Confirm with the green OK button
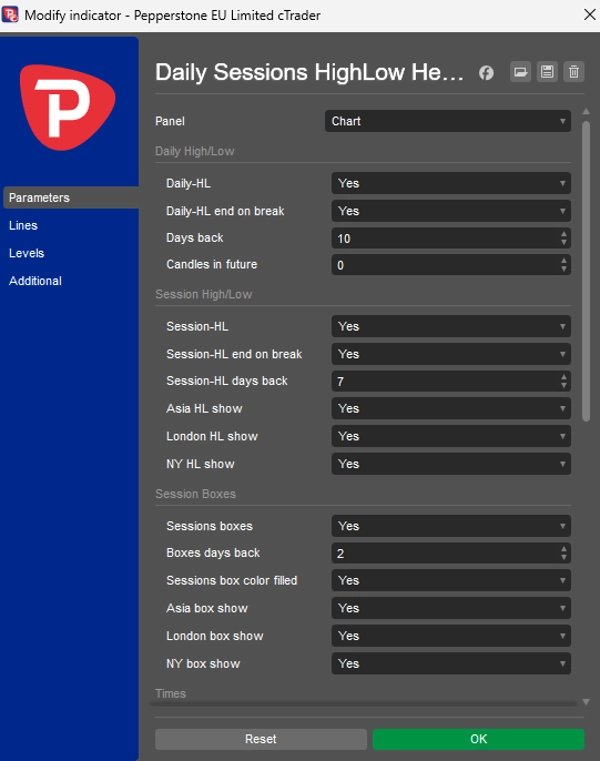 [x=478, y=739]
